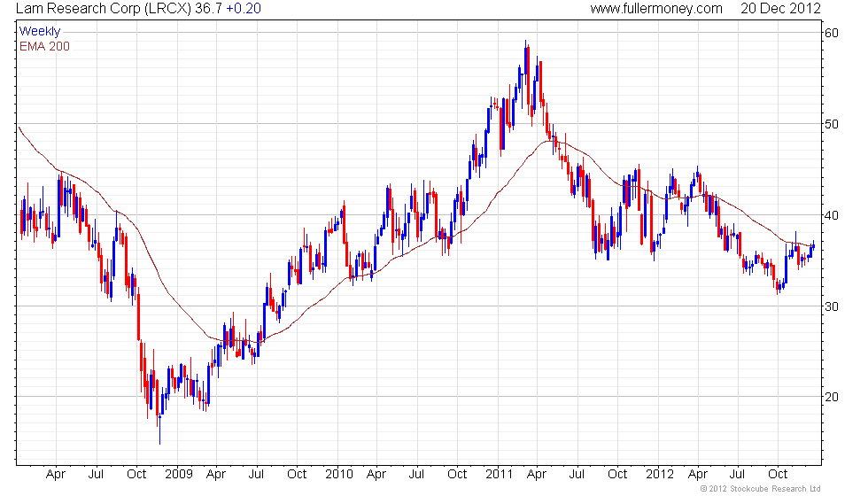868x496 pixels.
Task: Click the 20 Dec 2012 date
Action: pos(780,9)
